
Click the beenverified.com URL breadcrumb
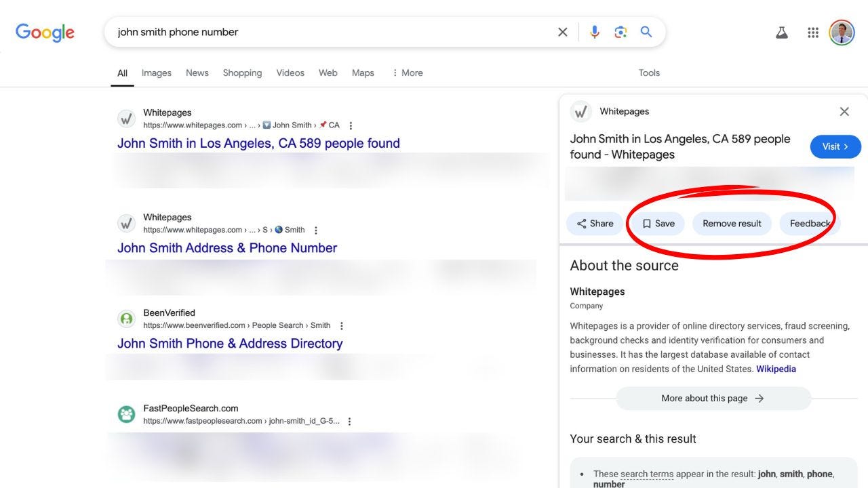tap(237, 325)
